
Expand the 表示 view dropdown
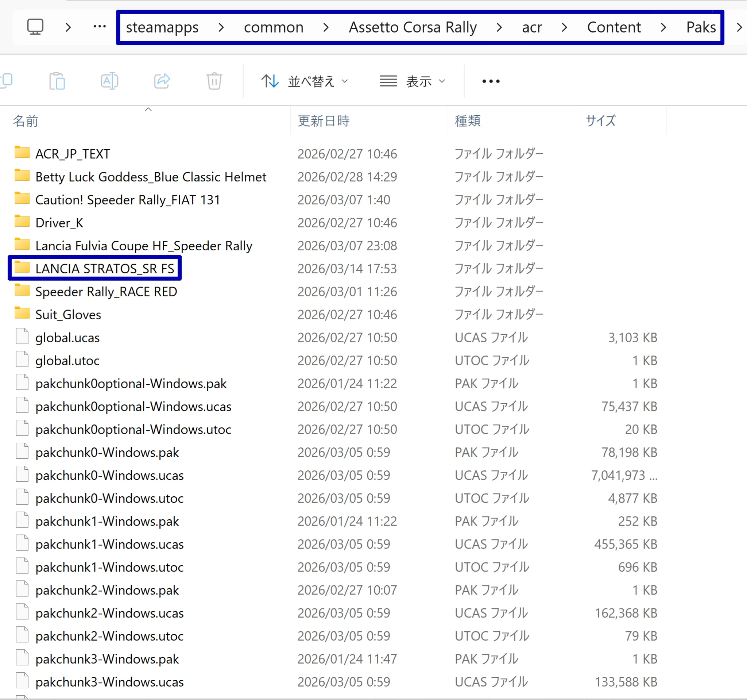pyautogui.click(x=412, y=81)
